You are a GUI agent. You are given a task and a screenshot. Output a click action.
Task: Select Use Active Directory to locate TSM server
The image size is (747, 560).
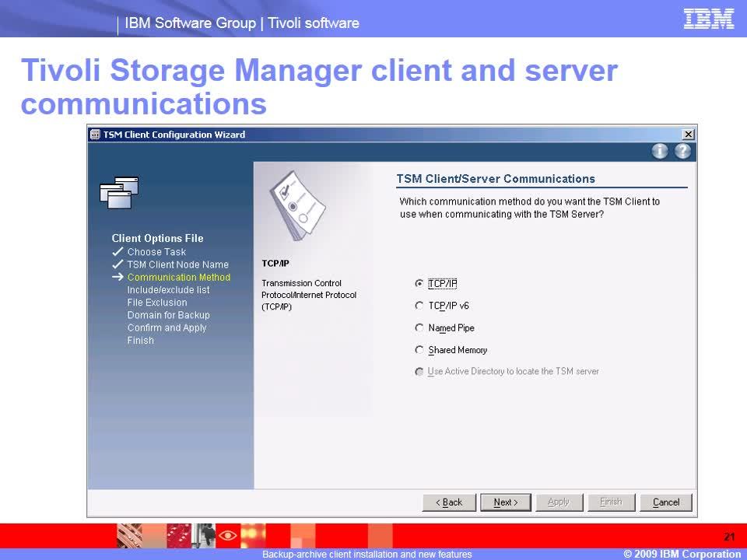coord(419,372)
